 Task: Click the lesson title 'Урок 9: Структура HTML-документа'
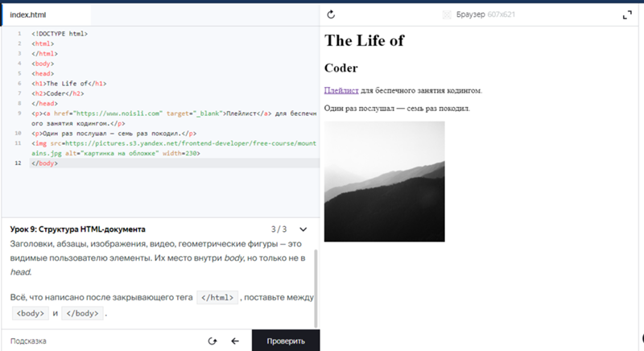pyautogui.click(x=77, y=229)
